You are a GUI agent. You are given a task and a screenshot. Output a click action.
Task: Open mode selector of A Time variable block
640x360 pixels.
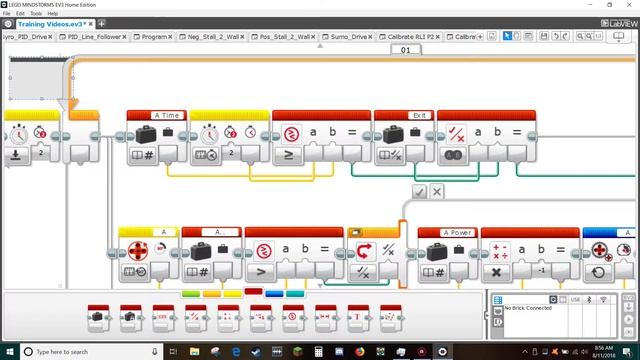click(142, 155)
